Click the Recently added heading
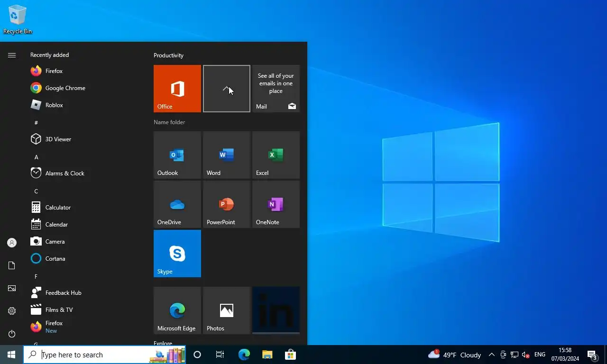607x364 pixels. 49,55
